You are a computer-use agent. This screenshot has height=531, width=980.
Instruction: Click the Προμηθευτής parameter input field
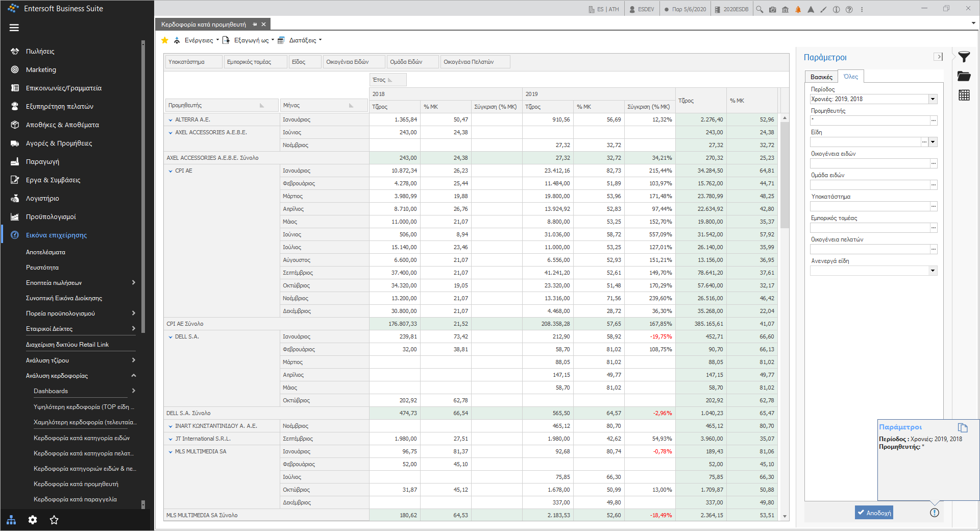tap(870, 120)
